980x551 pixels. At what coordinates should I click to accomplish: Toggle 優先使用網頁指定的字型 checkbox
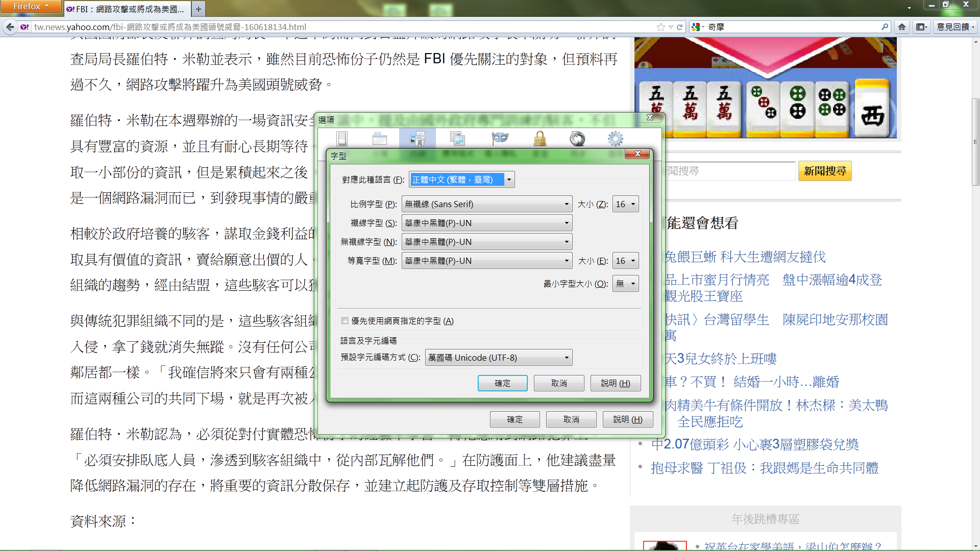pyautogui.click(x=345, y=321)
